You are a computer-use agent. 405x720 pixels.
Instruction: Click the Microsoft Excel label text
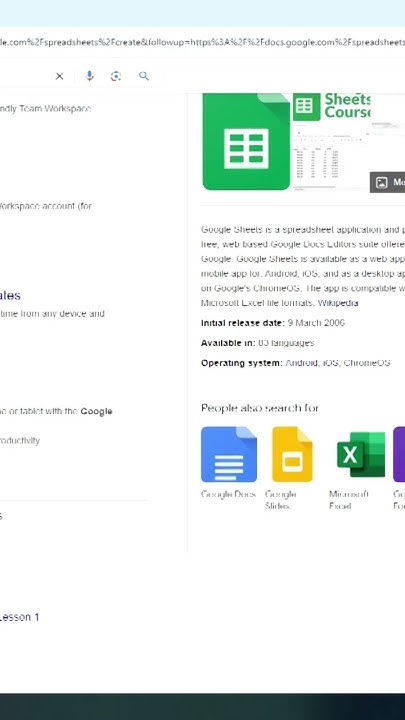[x=349, y=500]
